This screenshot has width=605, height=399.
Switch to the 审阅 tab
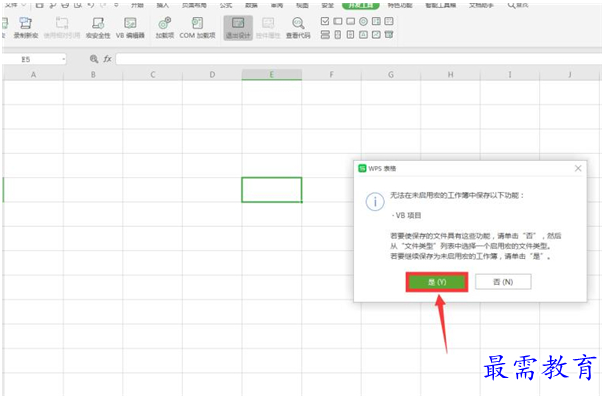click(x=277, y=5)
